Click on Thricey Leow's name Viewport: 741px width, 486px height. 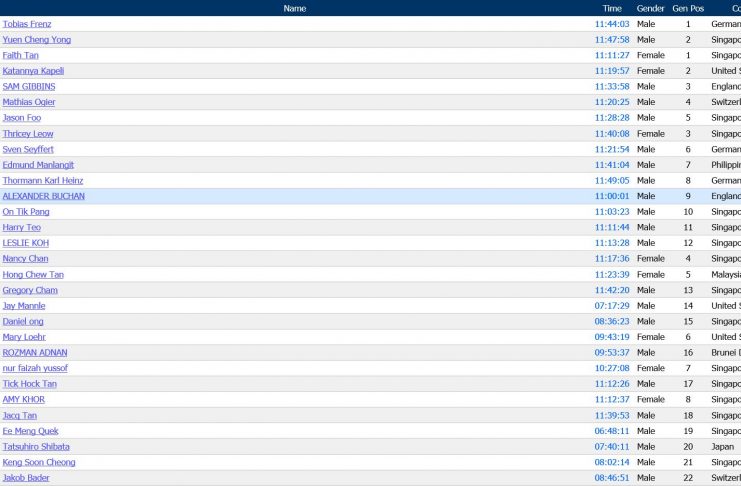point(28,134)
